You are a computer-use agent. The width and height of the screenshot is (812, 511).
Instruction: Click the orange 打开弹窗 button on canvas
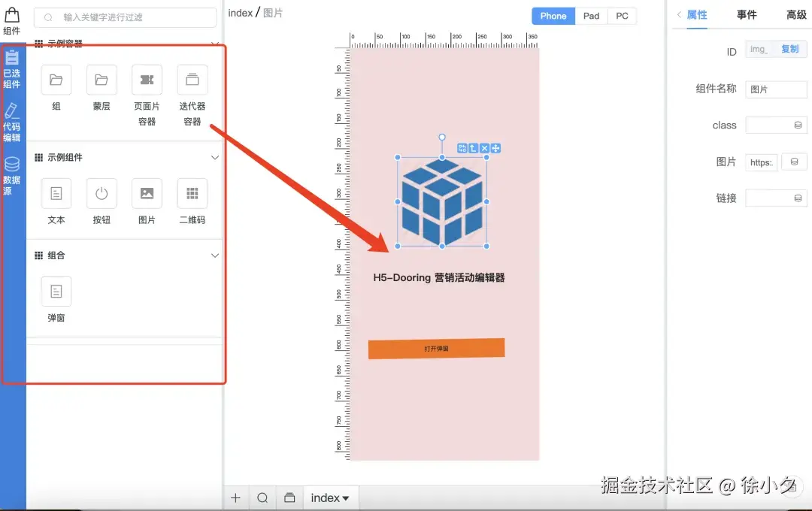click(436, 349)
